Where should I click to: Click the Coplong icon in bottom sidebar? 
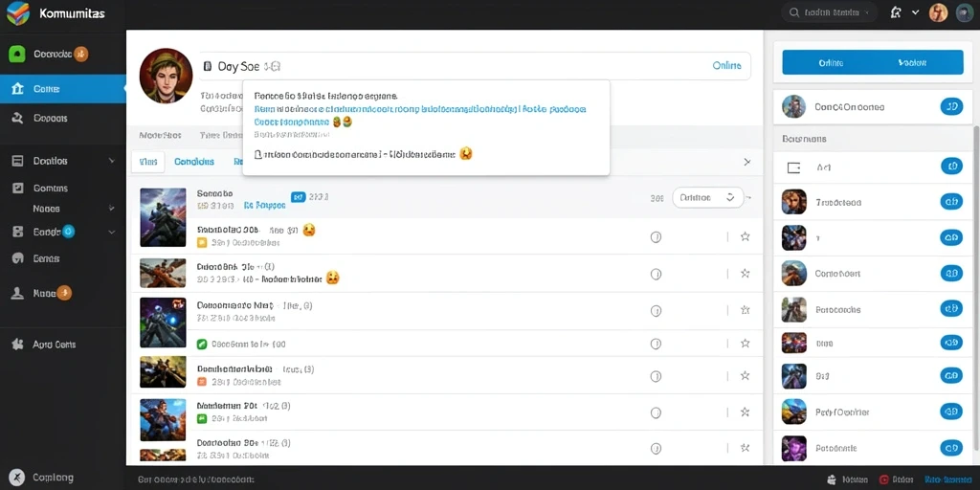tap(17, 477)
